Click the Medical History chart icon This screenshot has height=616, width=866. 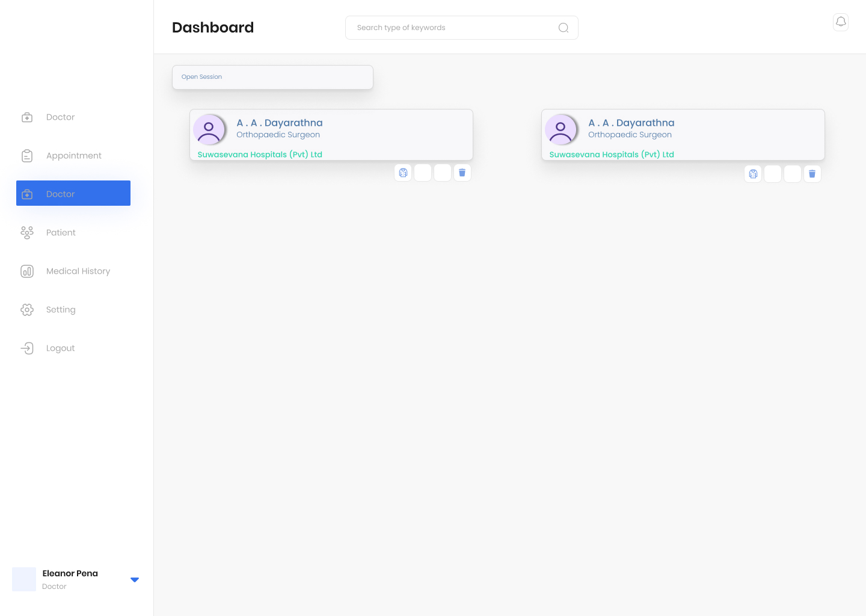click(27, 271)
